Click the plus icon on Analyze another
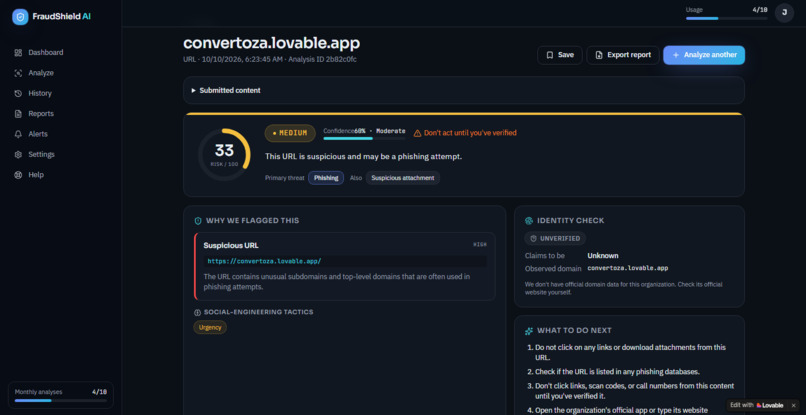The height and width of the screenshot is (415, 806). click(x=676, y=55)
